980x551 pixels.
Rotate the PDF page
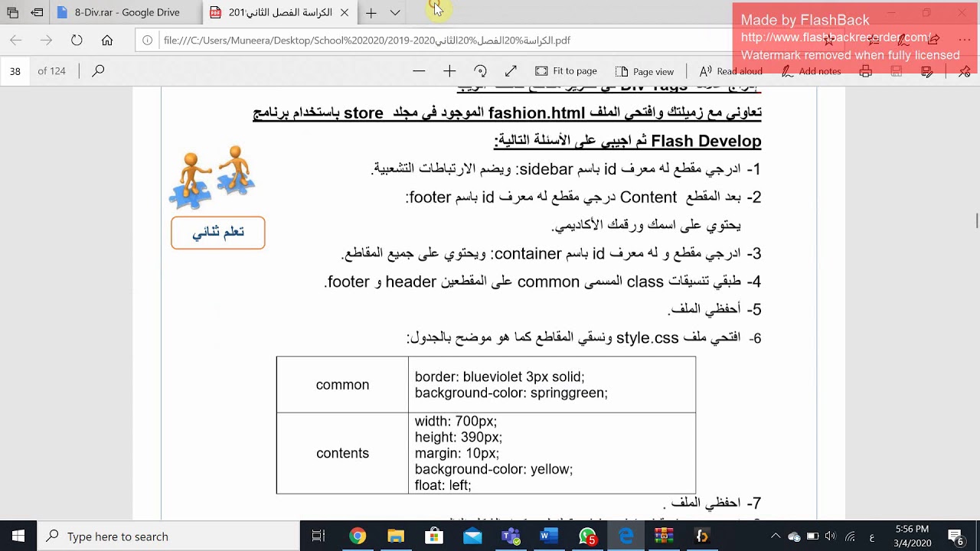click(x=480, y=71)
